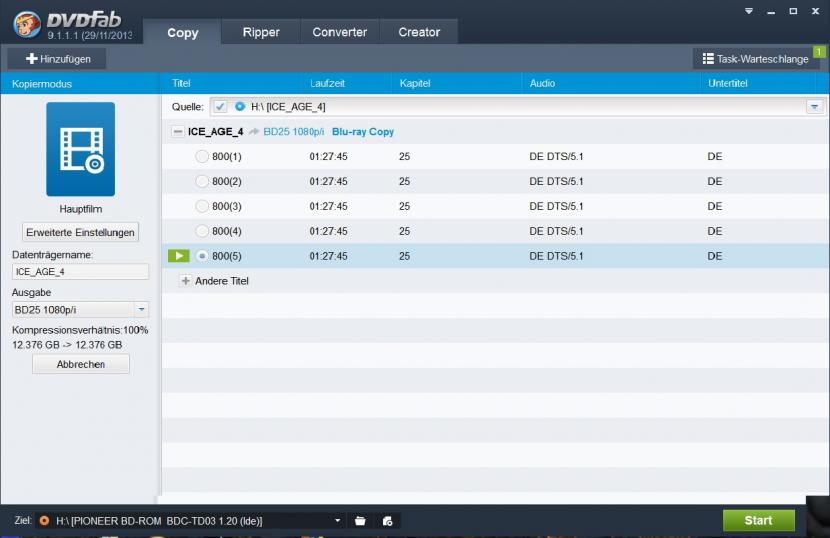830x538 pixels.
Task: Expand the Andere Titel section
Action: point(185,281)
